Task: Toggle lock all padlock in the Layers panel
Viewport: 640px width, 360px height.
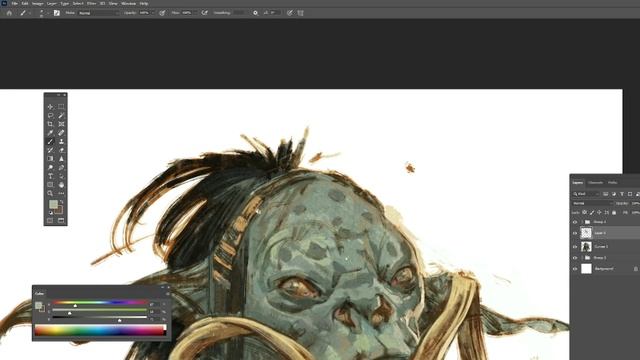Action: (x=614, y=213)
